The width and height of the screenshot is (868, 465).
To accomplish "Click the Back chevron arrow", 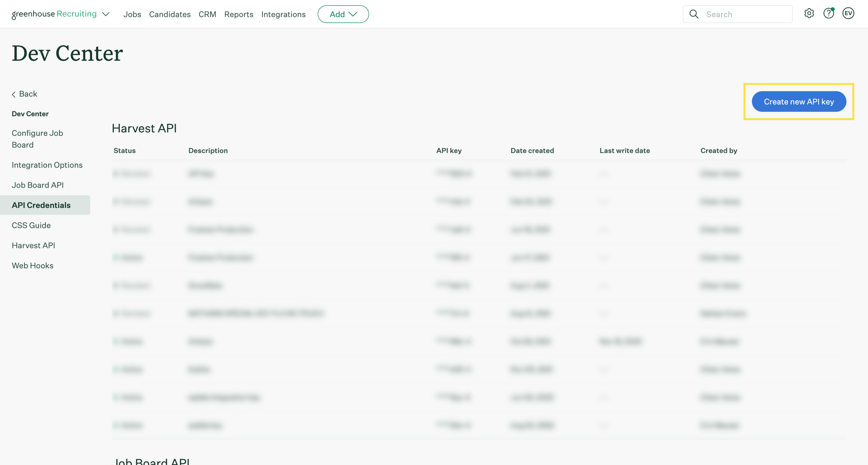I will click(x=14, y=94).
